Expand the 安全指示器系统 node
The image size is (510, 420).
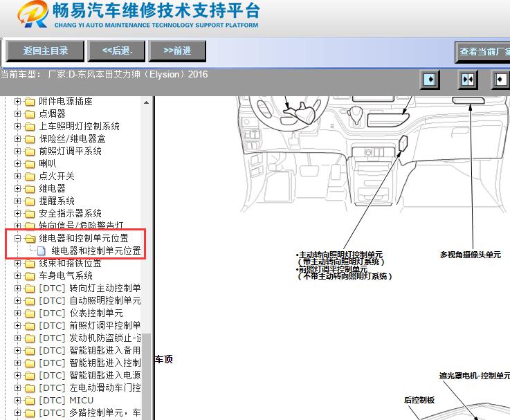(x=17, y=213)
